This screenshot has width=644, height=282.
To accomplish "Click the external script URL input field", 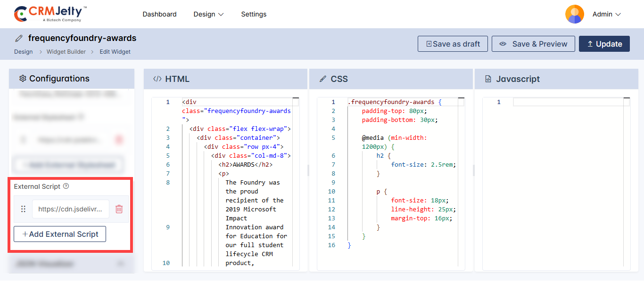I will click(x=70, y=209).
